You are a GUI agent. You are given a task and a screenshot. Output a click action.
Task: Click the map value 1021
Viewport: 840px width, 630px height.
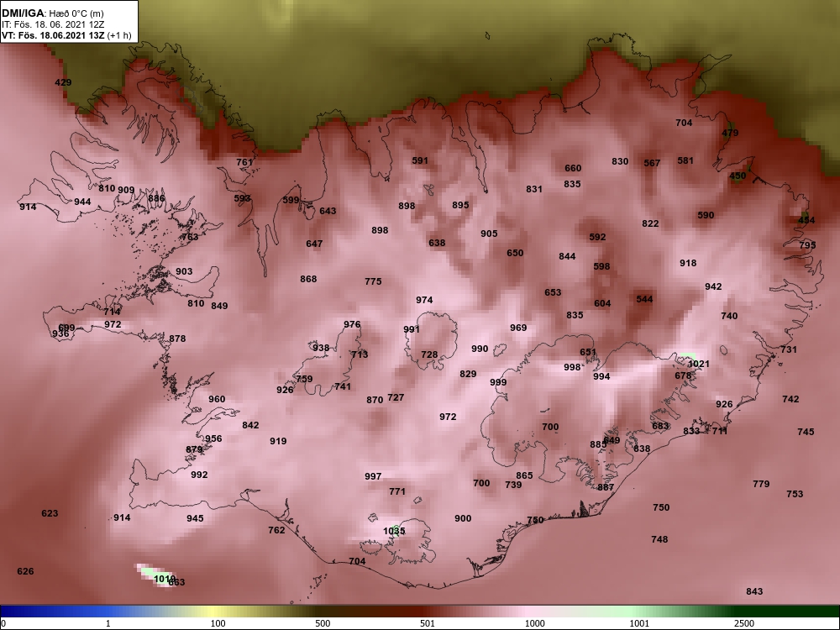(x=699, y=364)
